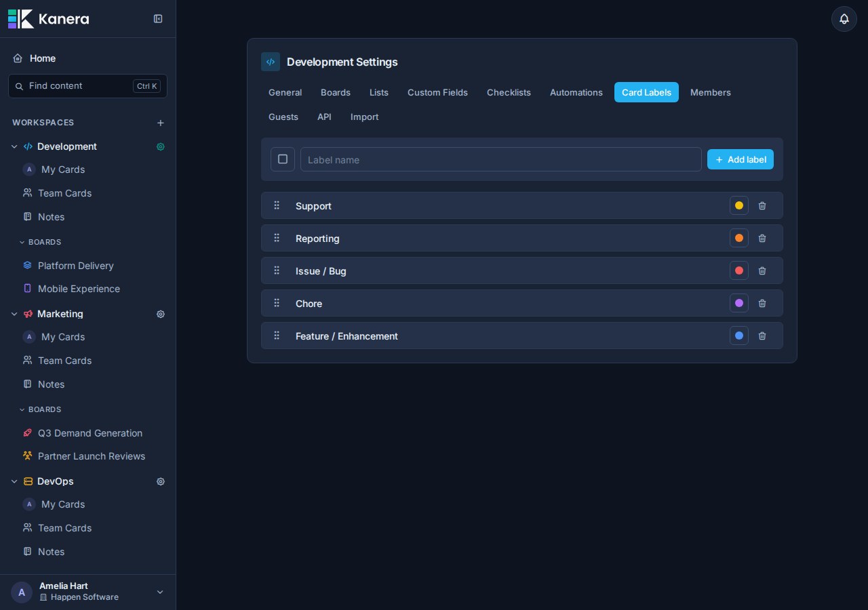868x610 pixels.
Task: Change Feature / Enhancement blue color
Action: tap(739, 335)
